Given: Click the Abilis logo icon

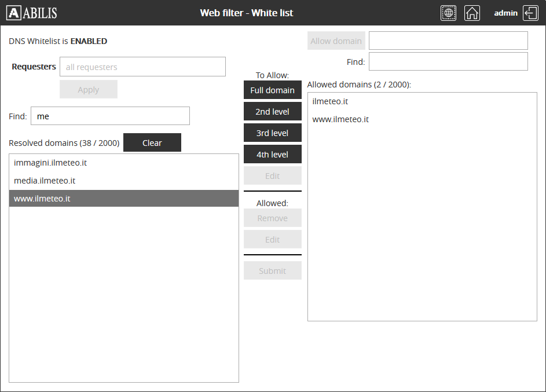Looking at the screenshot, I should (x=14, y=13).
